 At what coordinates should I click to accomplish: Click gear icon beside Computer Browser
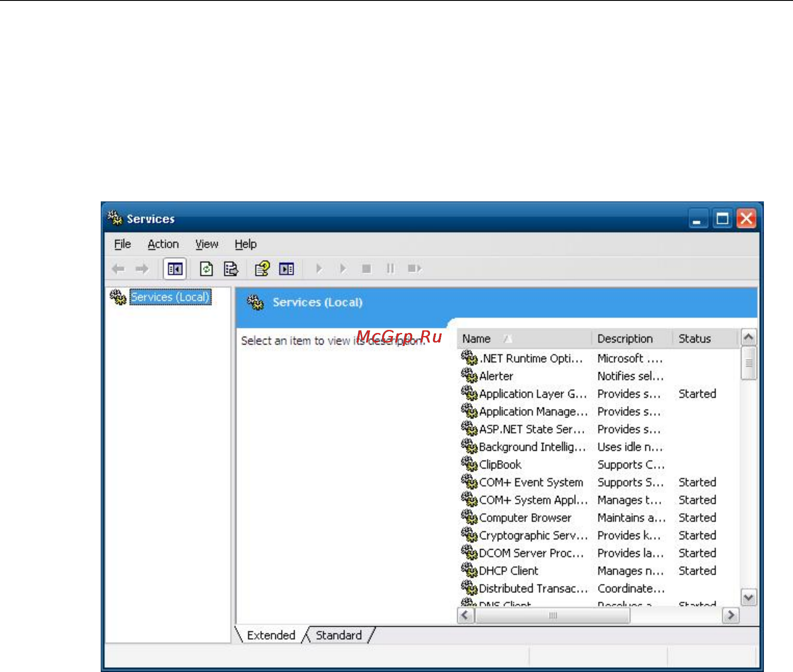pos(469,517)
